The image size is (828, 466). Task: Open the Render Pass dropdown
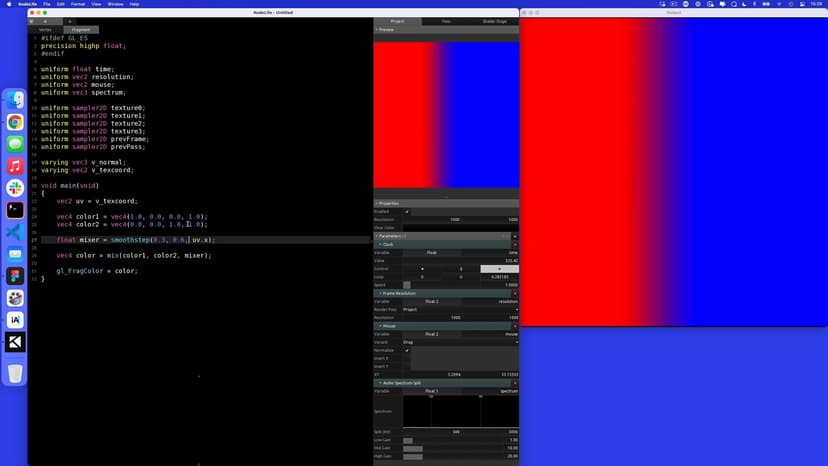460,309
